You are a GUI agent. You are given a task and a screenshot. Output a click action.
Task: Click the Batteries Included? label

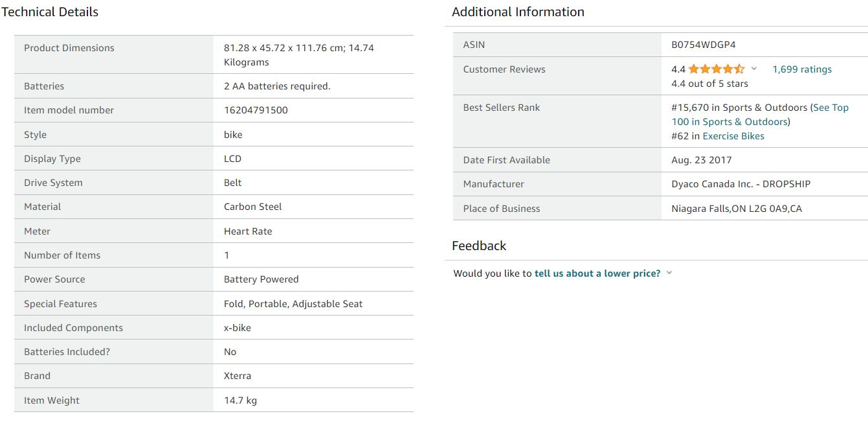67,352
